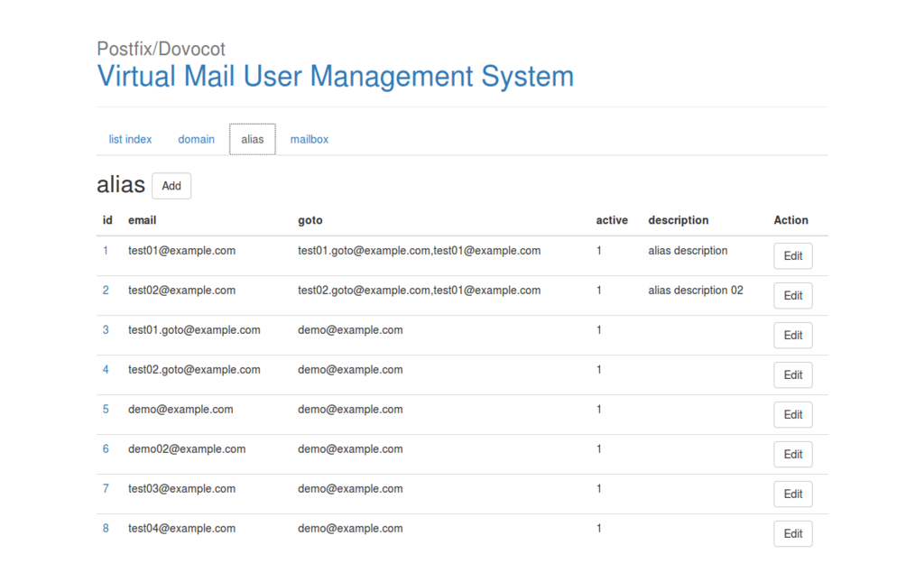Edit the test04@example.com alias
Image resolution: width=924 pixels, height=582 pixels.
pos(792,533)
